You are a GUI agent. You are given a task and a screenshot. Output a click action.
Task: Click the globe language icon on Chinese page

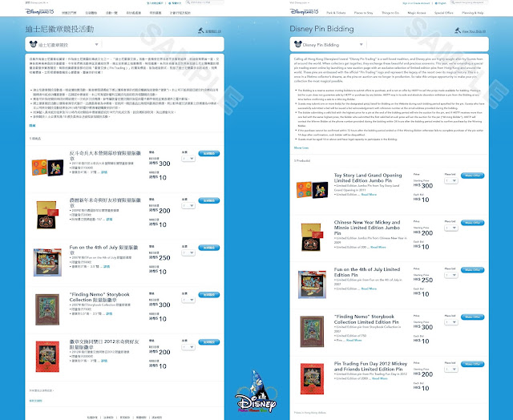point(169,3)
